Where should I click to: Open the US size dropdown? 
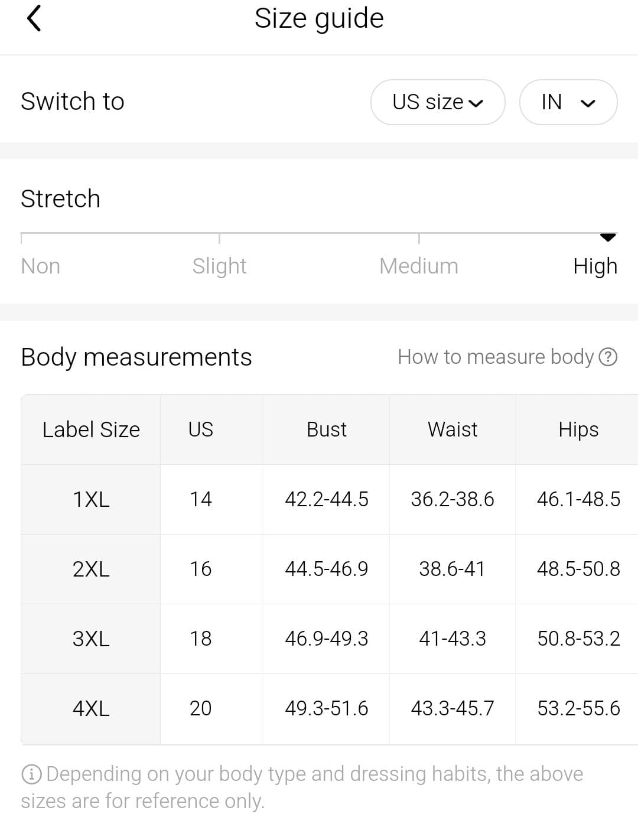point(438,102)
